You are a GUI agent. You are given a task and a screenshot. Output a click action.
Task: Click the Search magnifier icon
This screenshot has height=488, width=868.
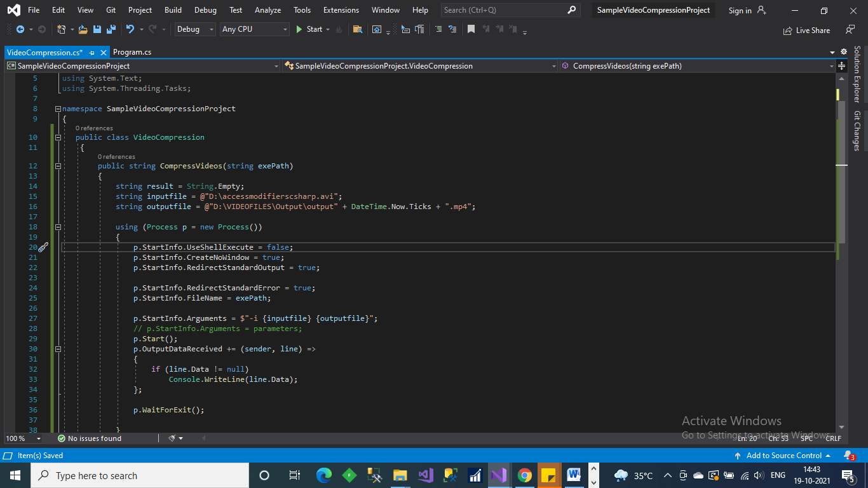pyautogui.click(x=571, y=10)
